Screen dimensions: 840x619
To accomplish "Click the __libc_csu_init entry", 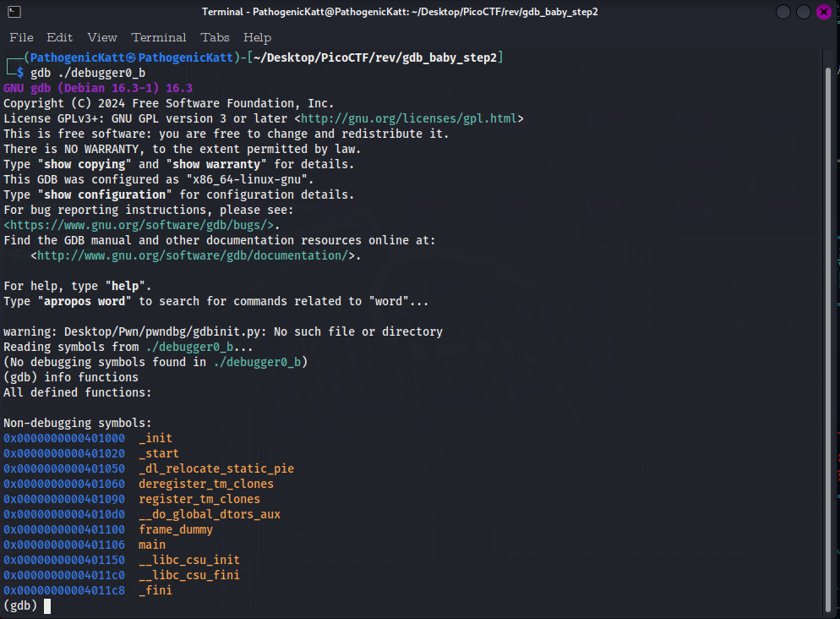I will click(x=188, y=560).
